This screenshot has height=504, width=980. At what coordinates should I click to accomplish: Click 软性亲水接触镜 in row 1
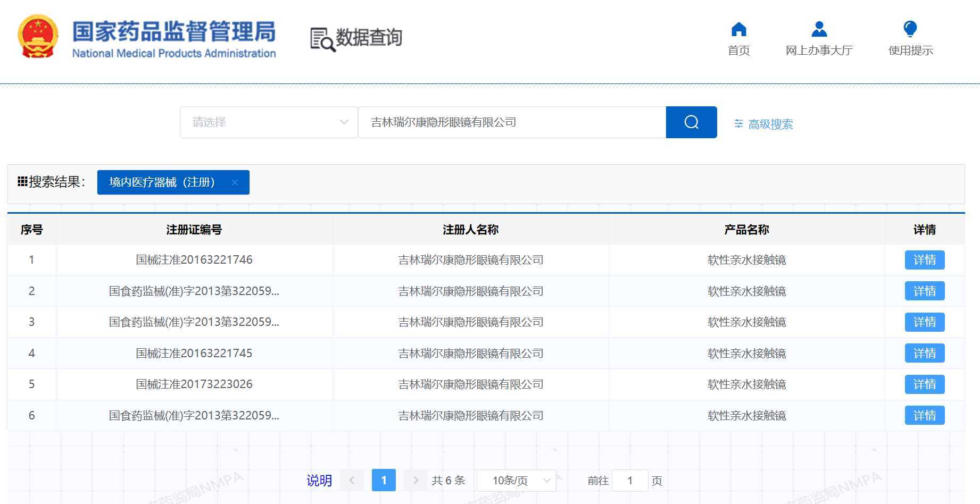tap(746, 260)
